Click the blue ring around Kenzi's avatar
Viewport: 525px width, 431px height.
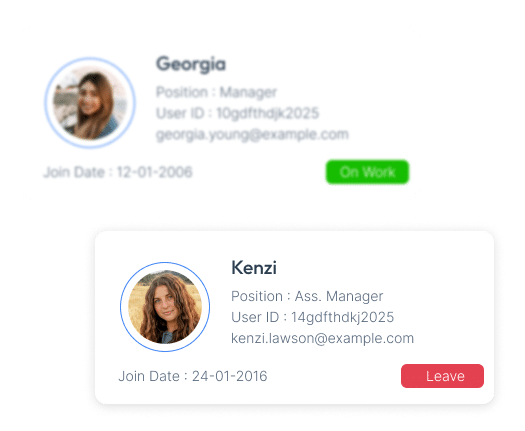pyautogui.click(x=165, y=263)
